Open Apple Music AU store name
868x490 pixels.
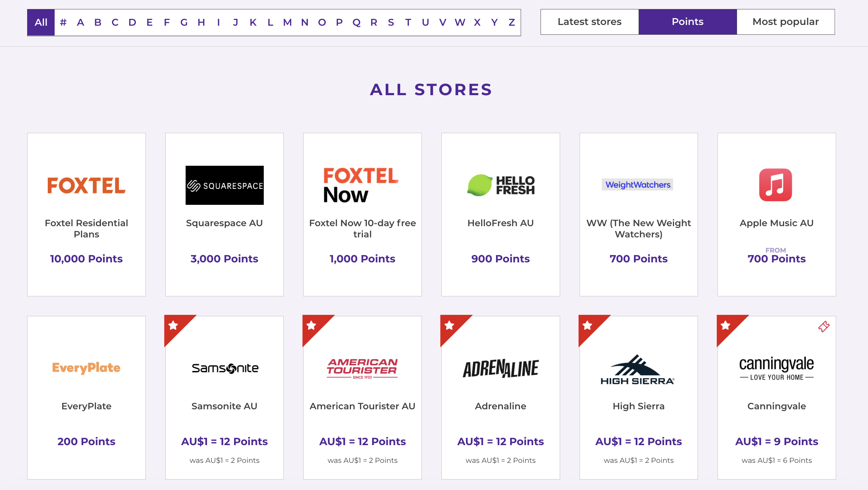[776, 223]
